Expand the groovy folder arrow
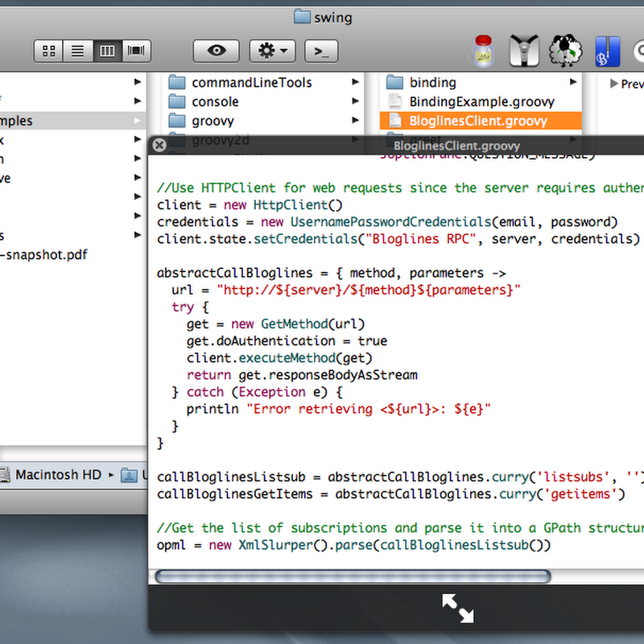This screenshot has width=644, height=644. coord(355,120)
